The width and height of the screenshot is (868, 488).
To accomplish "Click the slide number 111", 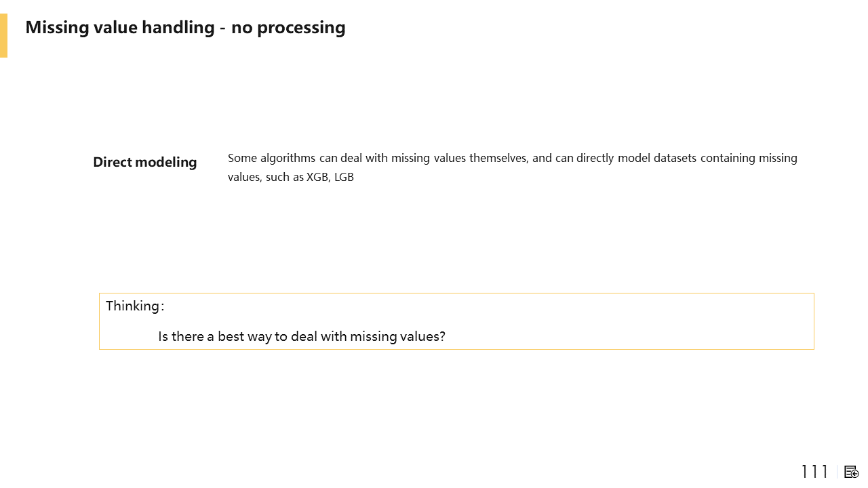I will point(814,472).
